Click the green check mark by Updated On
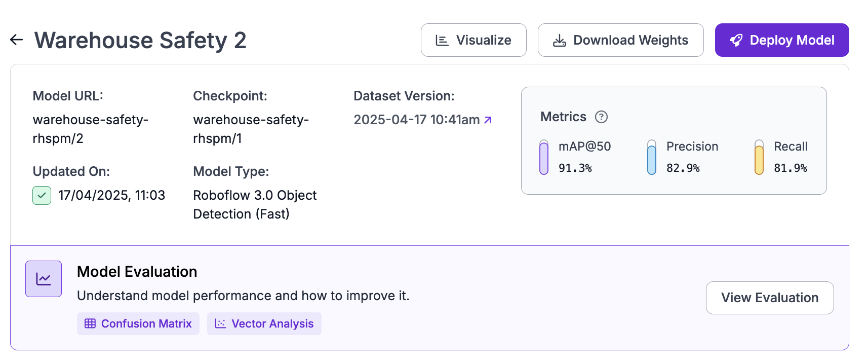Screen dimensions: 868x361 point(42,195)
